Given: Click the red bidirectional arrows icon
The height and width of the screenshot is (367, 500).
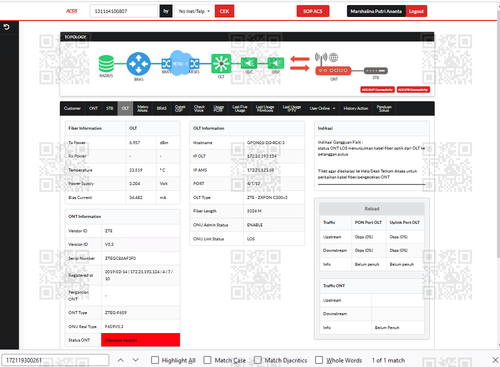Looking at the screenshot, I should coord(300,64).
